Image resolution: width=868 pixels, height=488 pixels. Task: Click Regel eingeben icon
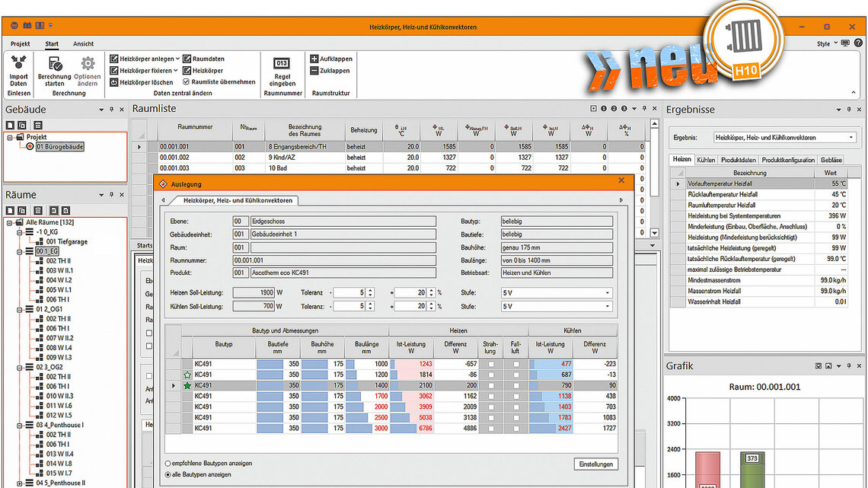click(x=282, y=62)
